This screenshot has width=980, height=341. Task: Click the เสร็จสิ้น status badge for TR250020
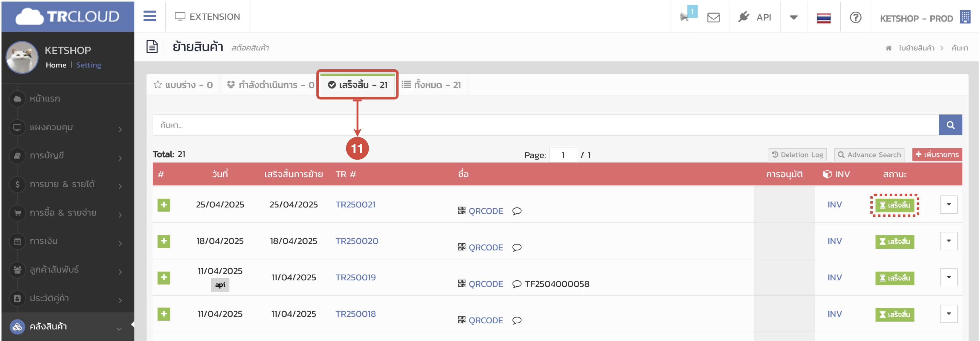[894, 242]
